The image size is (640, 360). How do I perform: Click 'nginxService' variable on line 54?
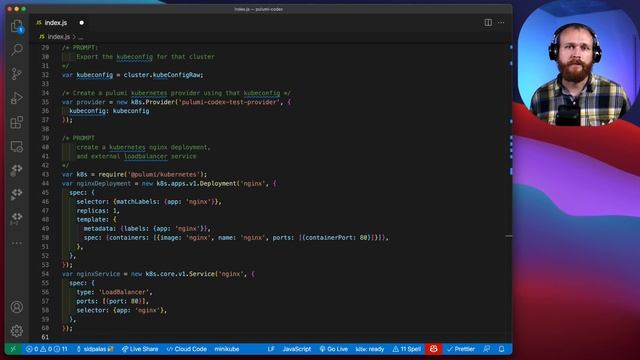click(98, 274)
